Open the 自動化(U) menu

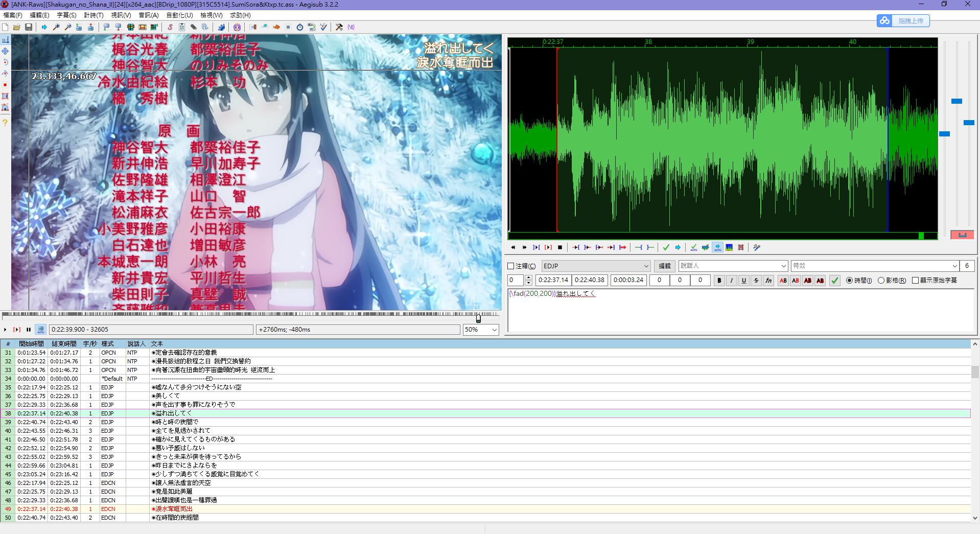point(180,15)
